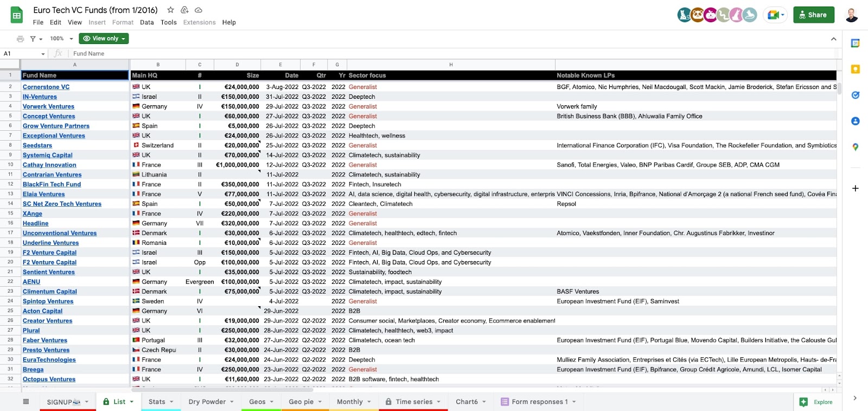Open the user account avatar

[x=852, y=15]
